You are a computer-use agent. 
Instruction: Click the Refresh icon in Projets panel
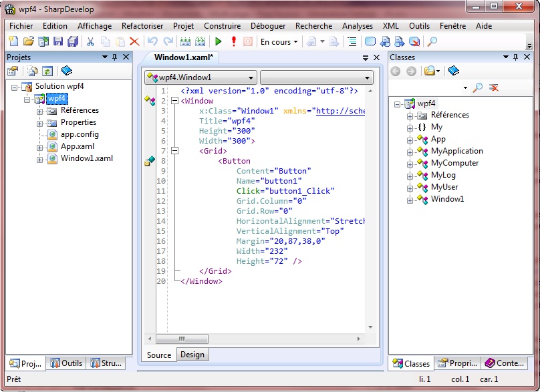[x=47, y=71]
